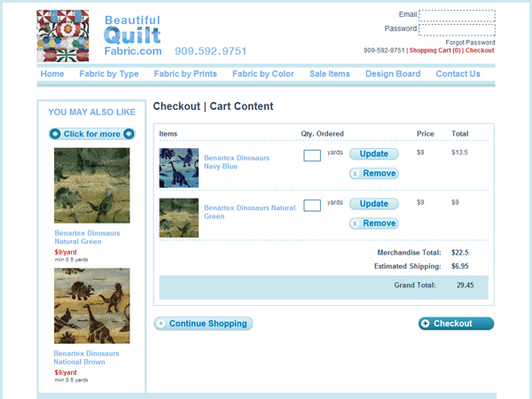Open the Home menu item

pos(52,74)
